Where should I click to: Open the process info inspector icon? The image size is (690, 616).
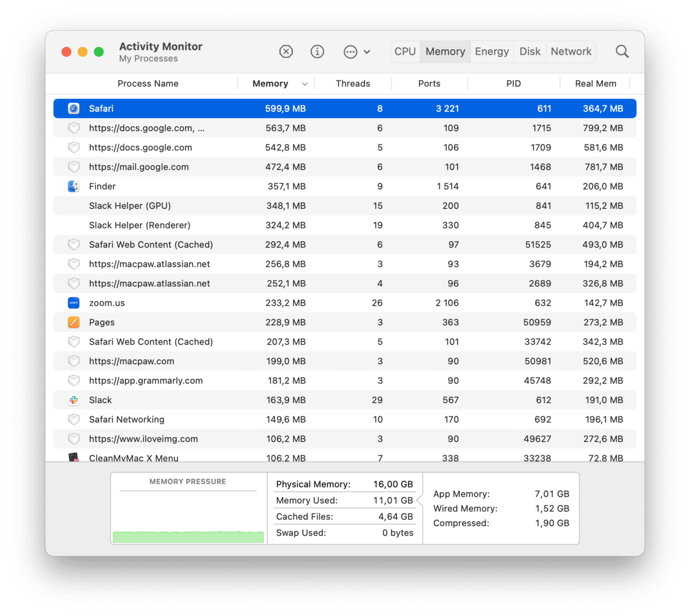tap(317, 52)
